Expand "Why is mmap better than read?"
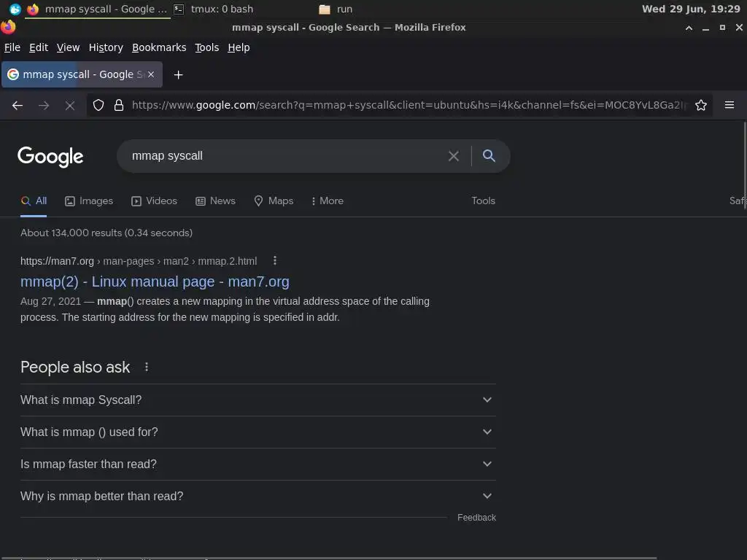The image size is (747, 560). click(258, 496)
